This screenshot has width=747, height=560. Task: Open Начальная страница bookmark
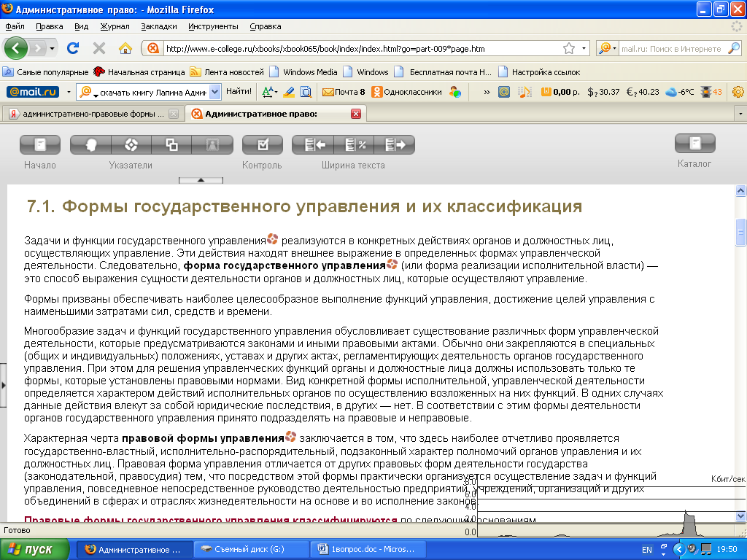(139, 72)
